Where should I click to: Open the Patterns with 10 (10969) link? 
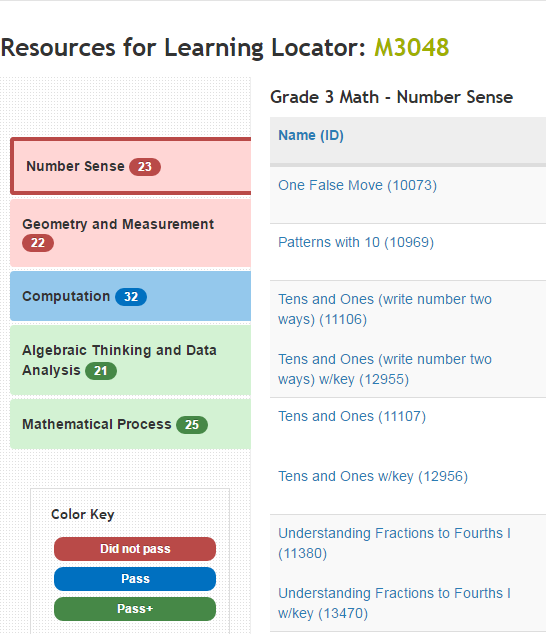click(x=356, y=242)
